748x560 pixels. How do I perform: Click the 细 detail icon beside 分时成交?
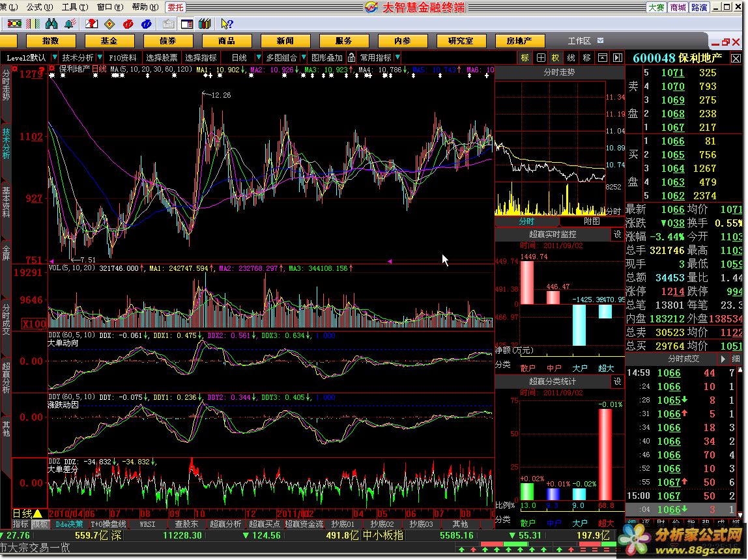click(x=736, y=359)
